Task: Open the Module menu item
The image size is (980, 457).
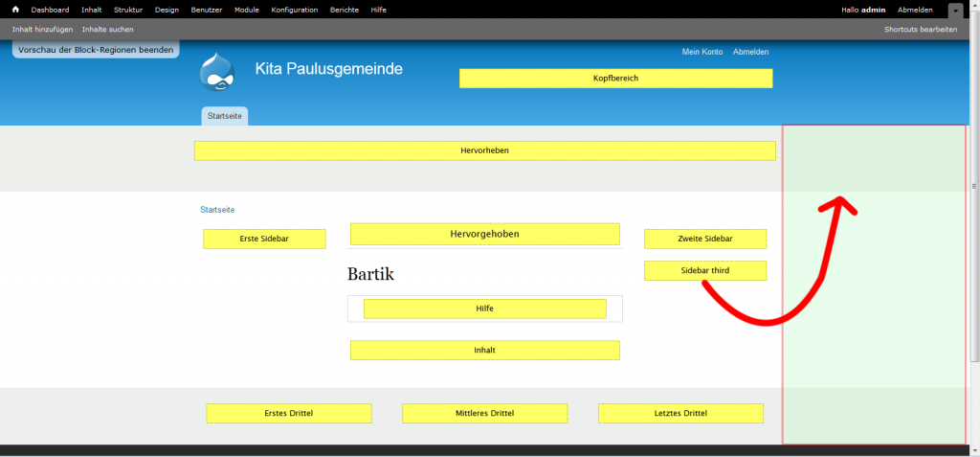Action: pos(247,10)
